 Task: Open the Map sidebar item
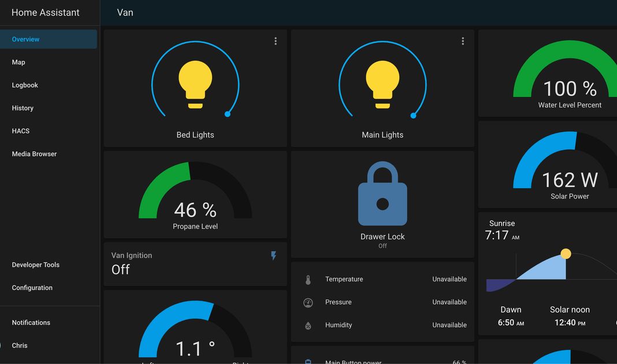(18, 62)
